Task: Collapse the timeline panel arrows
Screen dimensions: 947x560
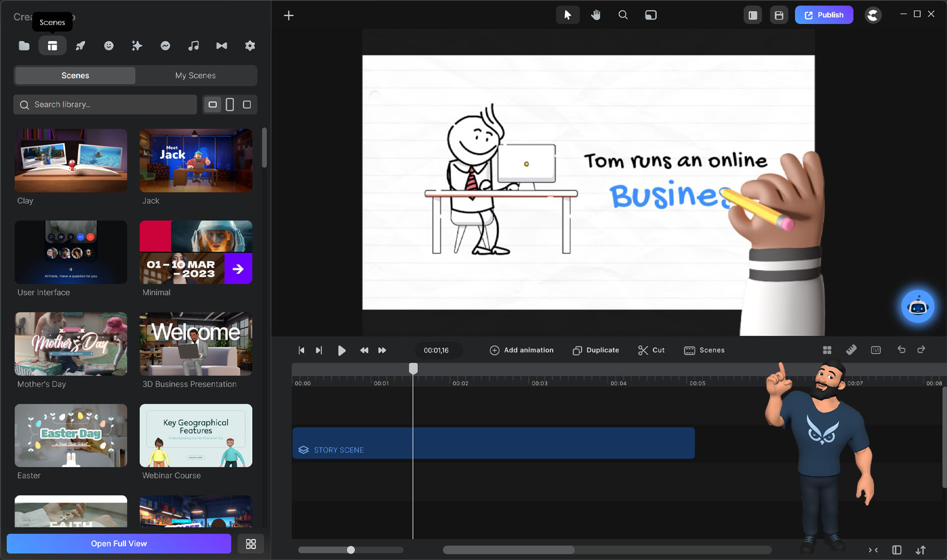Action: click(x=873, y=550)
